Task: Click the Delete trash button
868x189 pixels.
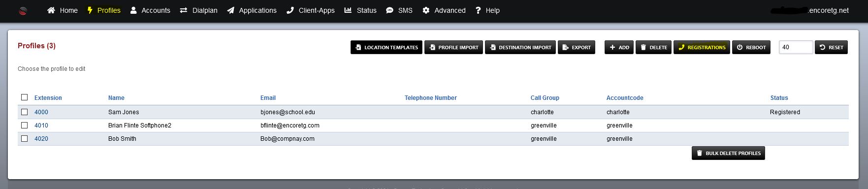Action: coord(653,47)
